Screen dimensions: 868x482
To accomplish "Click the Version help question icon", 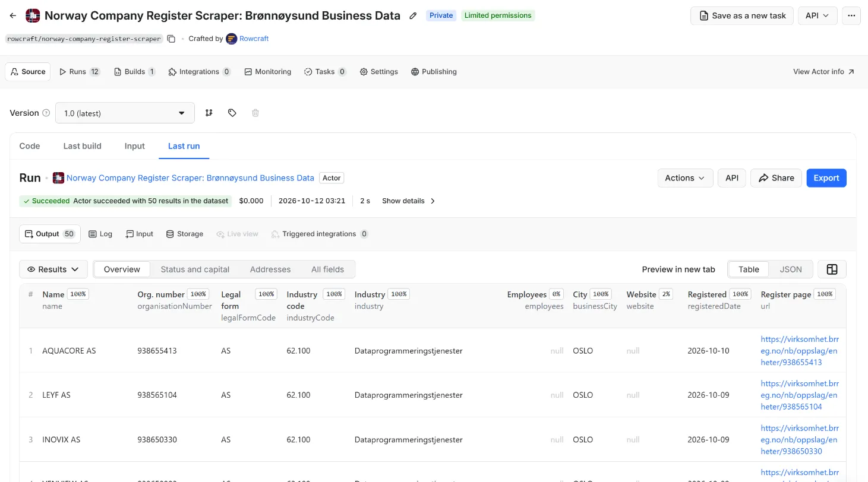I will point(46,113).
